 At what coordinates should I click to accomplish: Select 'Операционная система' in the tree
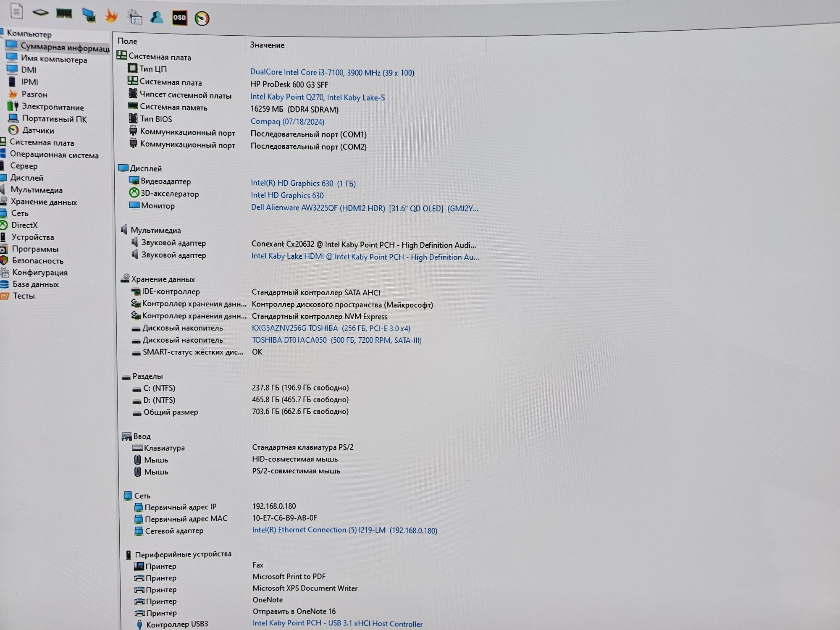pos(54,155)
